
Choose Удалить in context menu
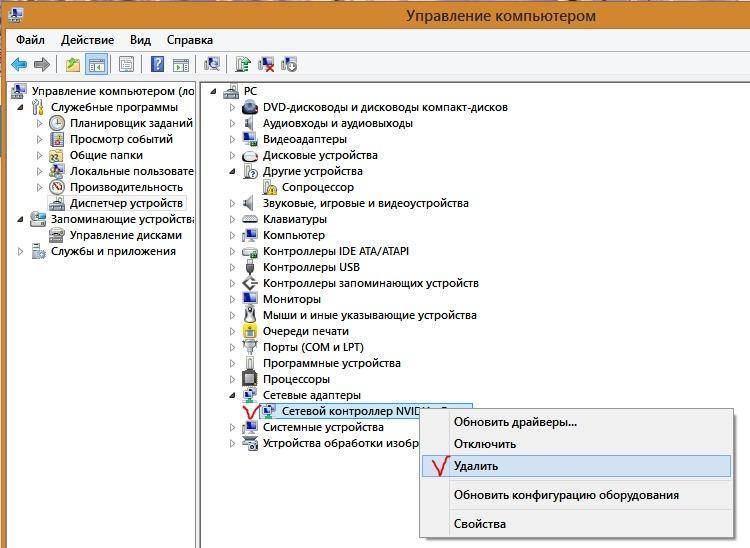(576, 466)
